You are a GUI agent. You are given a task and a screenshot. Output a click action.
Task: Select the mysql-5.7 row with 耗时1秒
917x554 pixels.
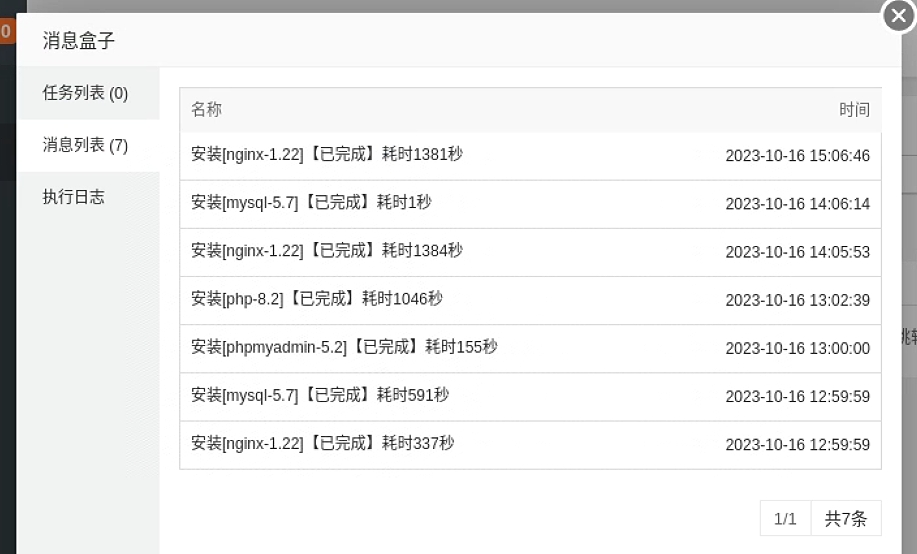pos(530,204)
